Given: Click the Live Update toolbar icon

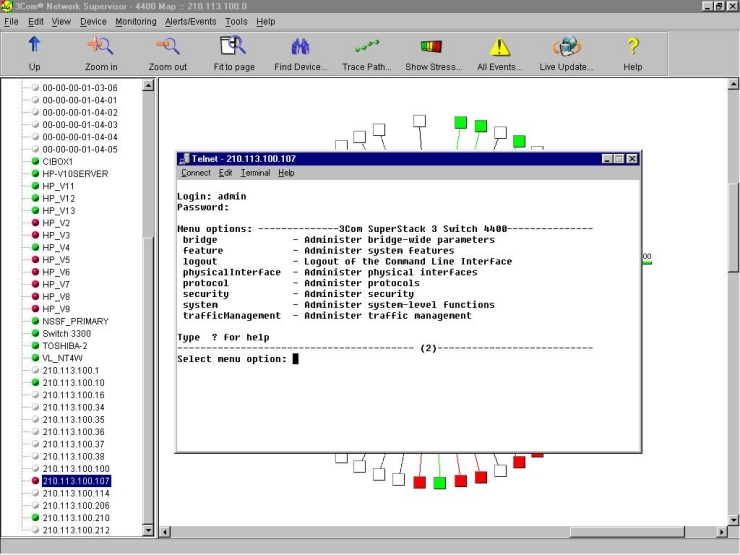Looking at the screenshot, I should [x=566, y=46].
